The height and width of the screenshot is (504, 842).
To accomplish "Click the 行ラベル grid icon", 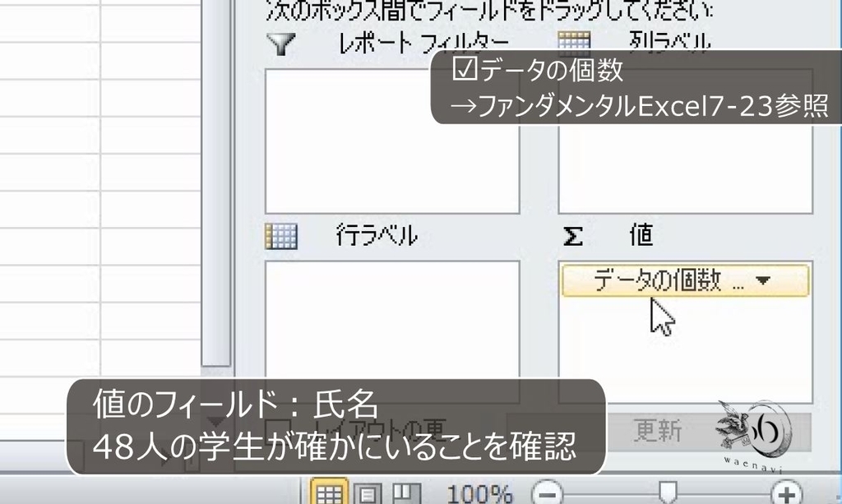I will (281, 236).
